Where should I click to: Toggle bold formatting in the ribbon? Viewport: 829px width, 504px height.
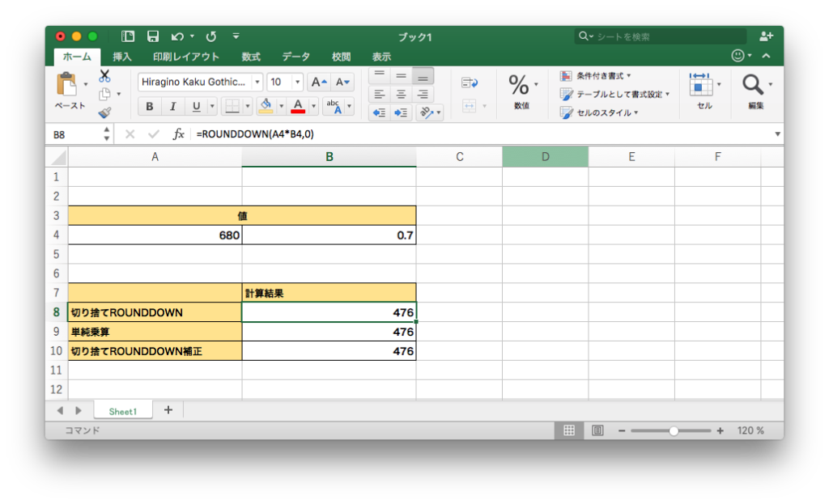(149, 105)
